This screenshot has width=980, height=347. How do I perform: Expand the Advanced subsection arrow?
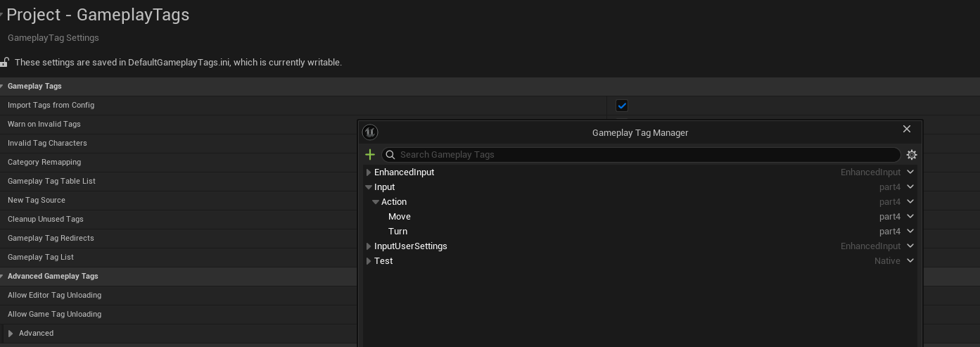click(11, 334)
